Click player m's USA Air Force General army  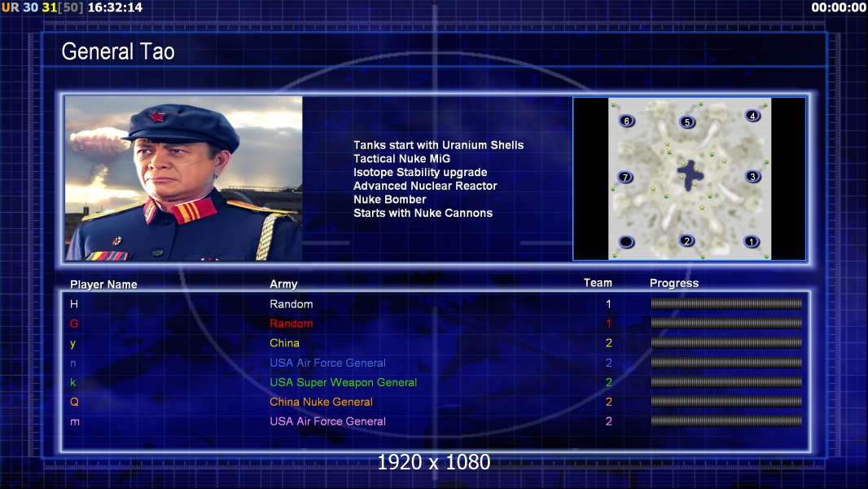327,421
